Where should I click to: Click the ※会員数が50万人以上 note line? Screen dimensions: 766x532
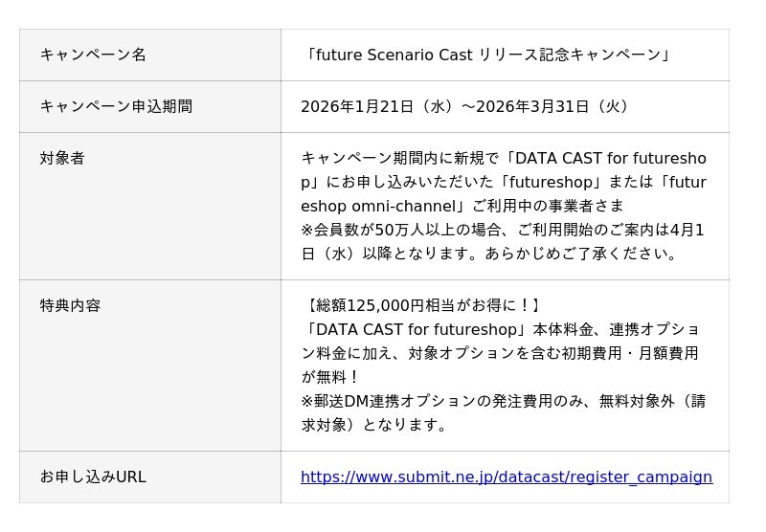click(503, 230)
